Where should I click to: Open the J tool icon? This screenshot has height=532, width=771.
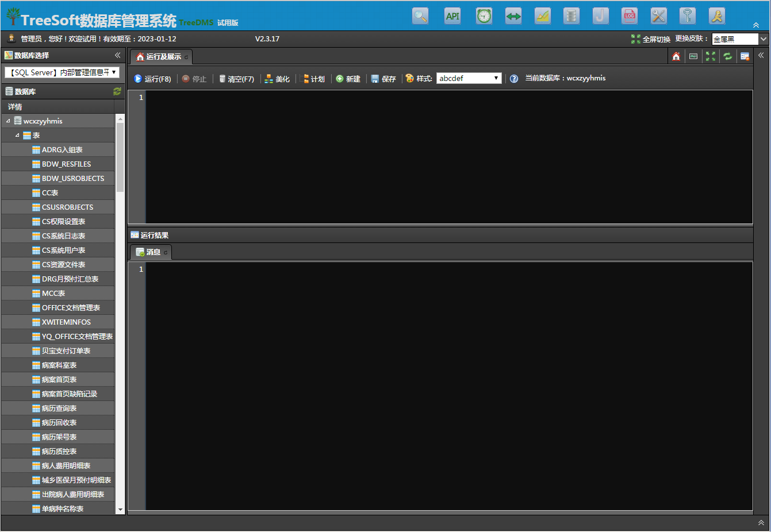pyautogui.click(x=600, y=16)
